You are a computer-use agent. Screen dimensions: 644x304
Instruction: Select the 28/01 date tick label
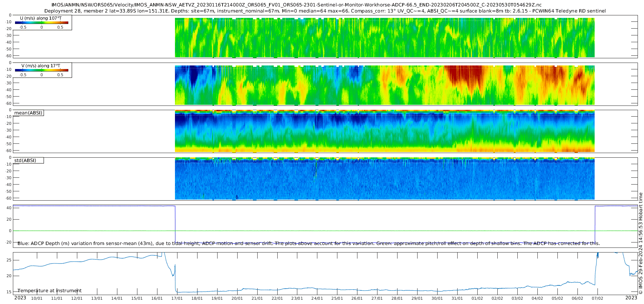pos(397,299)
